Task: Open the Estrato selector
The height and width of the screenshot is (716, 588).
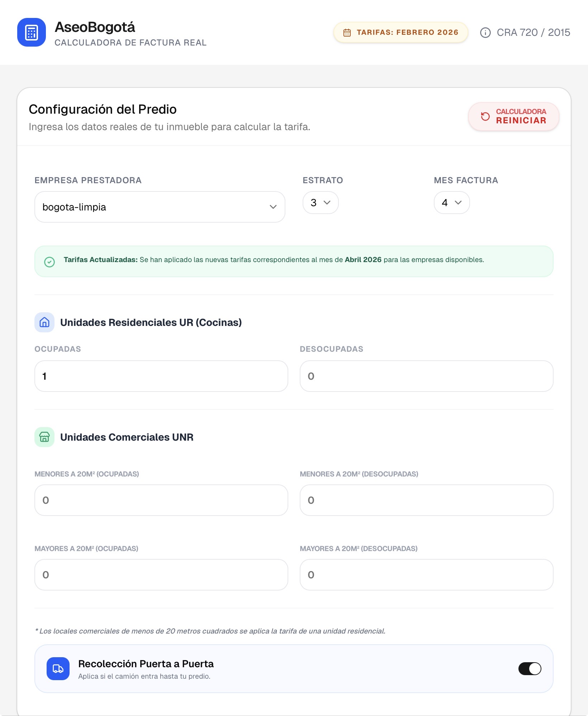Action: tap(320, 203)
